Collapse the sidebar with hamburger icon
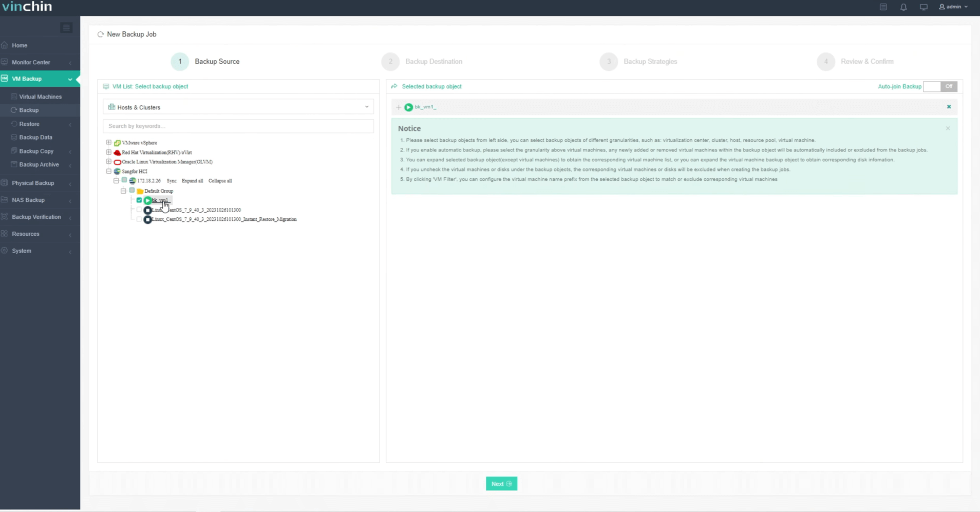 tap(66, 28)
